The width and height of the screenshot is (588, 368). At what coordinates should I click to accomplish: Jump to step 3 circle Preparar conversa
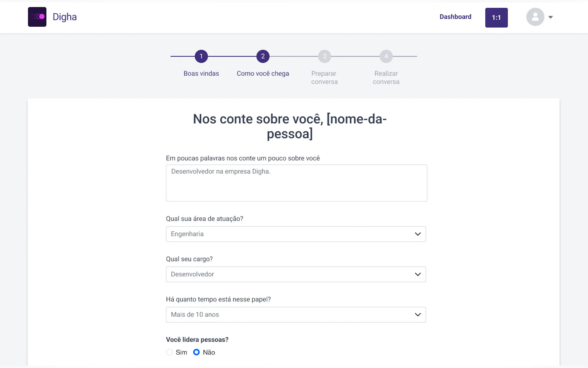[325, 56]
